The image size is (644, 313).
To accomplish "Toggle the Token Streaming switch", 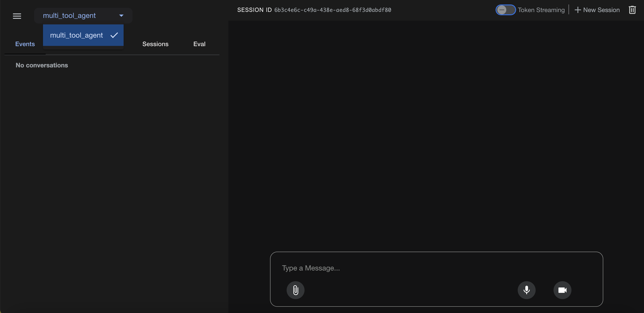I will point(505,10).
